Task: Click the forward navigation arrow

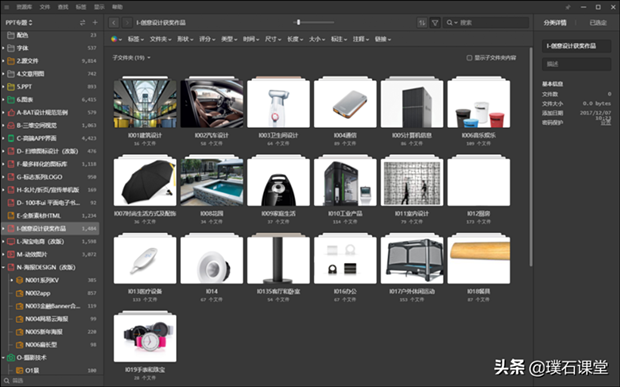Action: tap(127, 23)
